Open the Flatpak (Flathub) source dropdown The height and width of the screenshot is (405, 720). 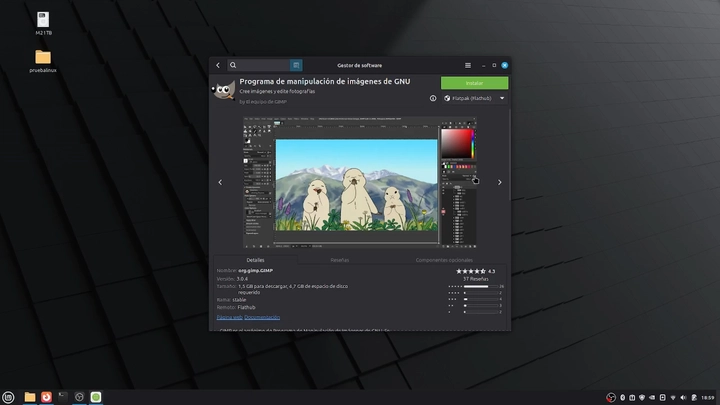click(475, 98)
